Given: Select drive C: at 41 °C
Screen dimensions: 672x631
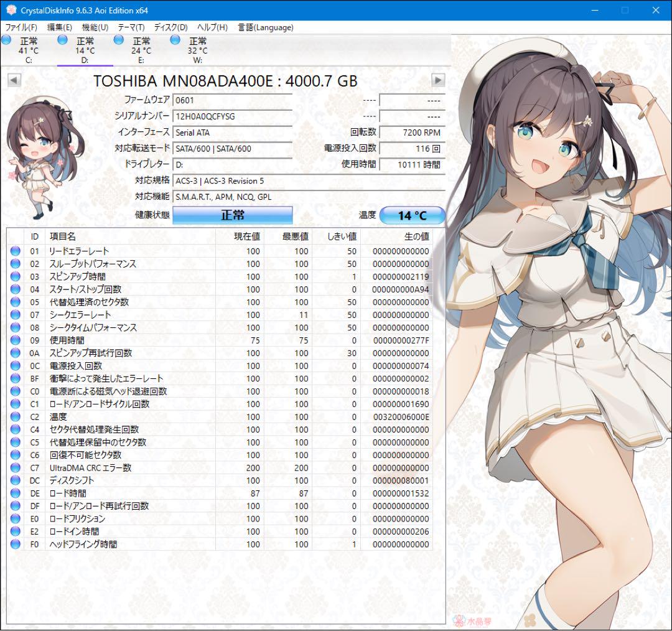Looking at the screenshot, I should [29, 50].
